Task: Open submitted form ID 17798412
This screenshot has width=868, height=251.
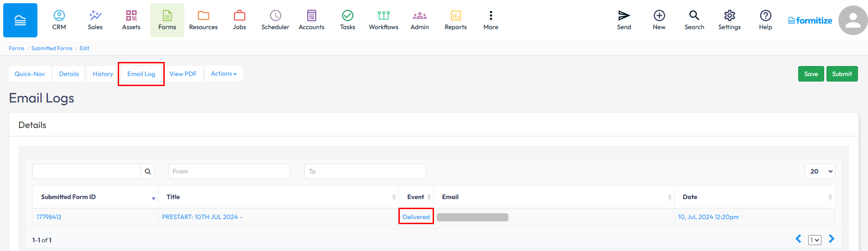Action: click(x=49, y=217)
